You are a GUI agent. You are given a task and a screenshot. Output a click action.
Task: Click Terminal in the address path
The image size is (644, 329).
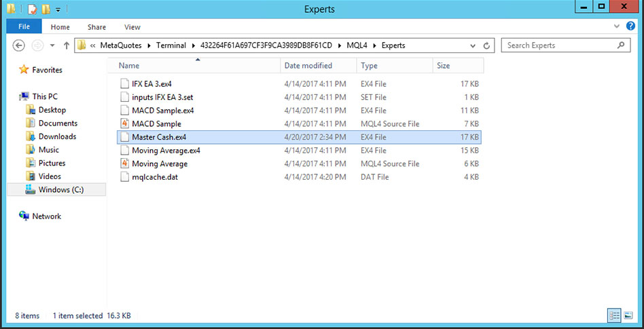[171, 45]
